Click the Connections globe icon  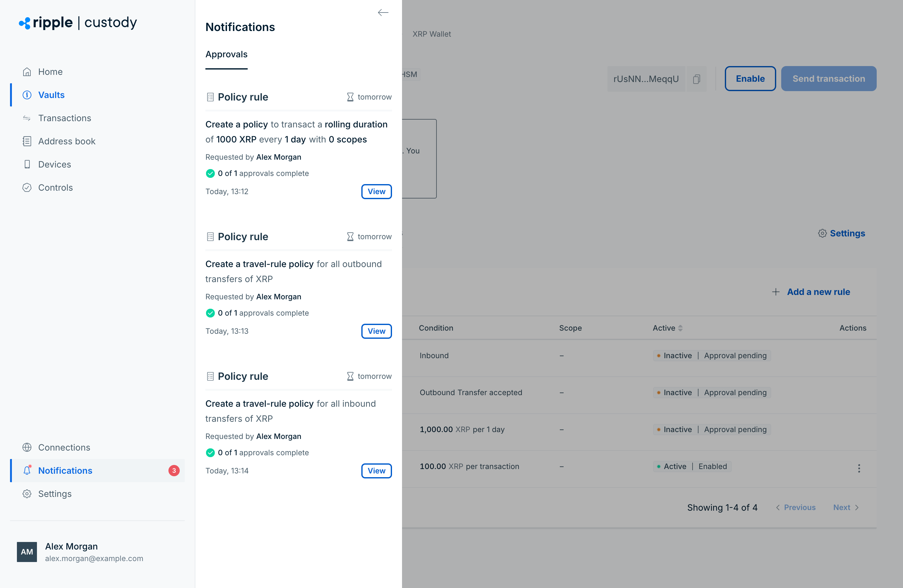tap(27, 447)
